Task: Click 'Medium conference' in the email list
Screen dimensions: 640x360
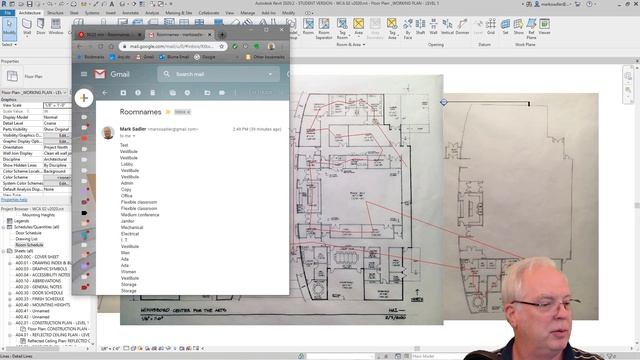Action: pyautogui.click(x=140, y=215)
